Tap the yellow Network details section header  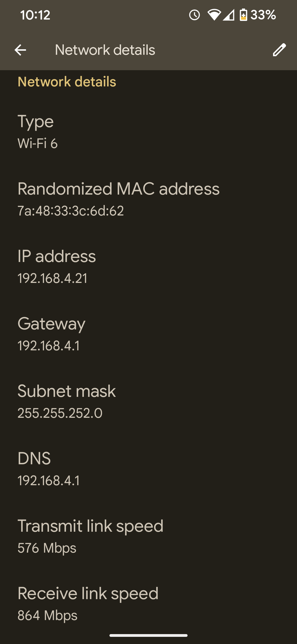pos(67,82)
